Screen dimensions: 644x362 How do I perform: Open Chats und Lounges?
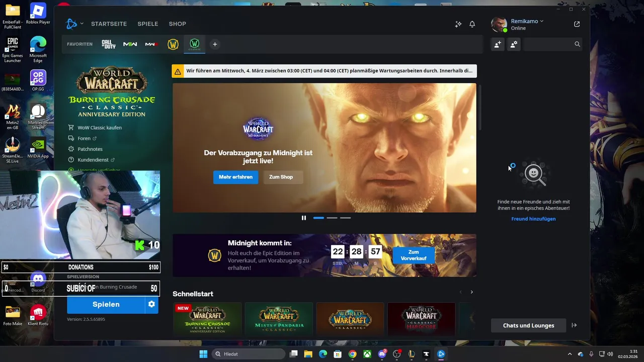click(x=528, y=325)
